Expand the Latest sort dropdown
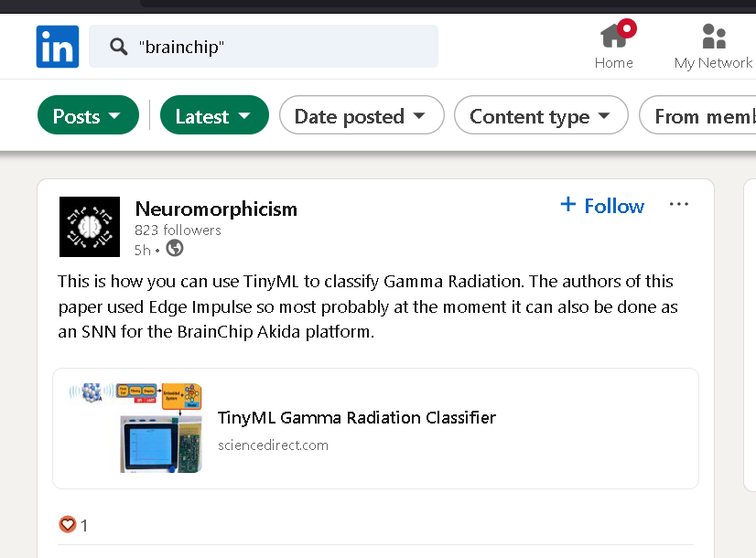 click(x=214, y=115)
